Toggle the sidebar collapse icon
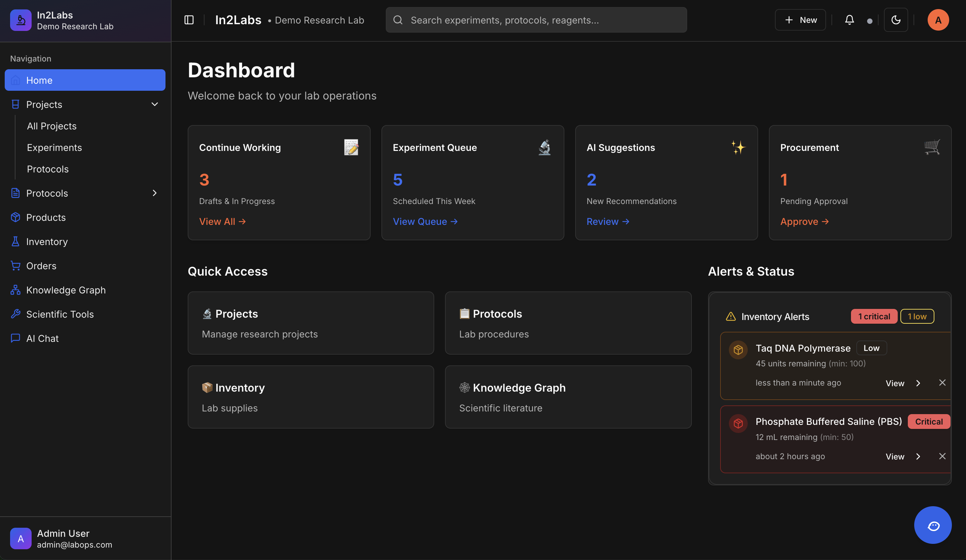The image size is (966, 560). pyautogui.click(x=189, y=19)
